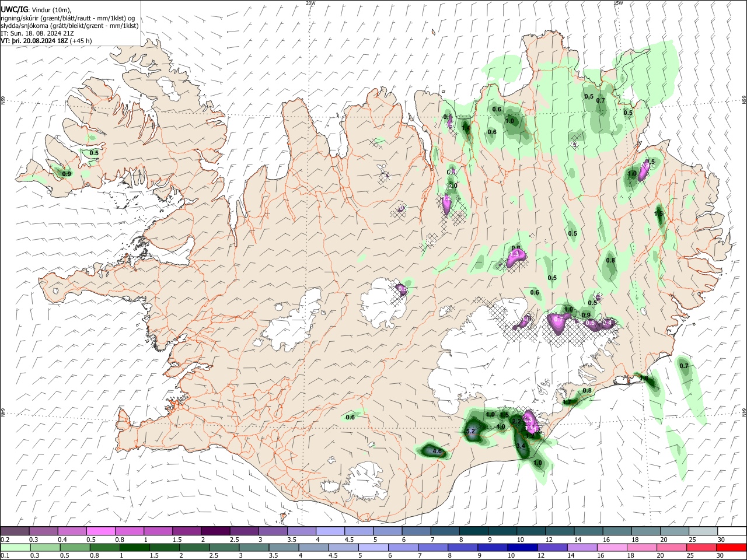Click the '3.4' precipitation value on the map
The height and width of the screenshot is (560, 747).
pos(521,446)
